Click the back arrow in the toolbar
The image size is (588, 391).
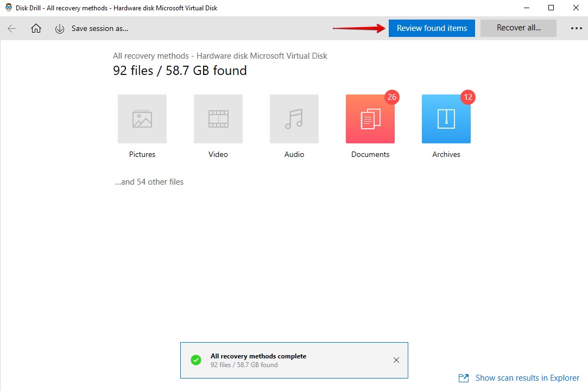12,29
